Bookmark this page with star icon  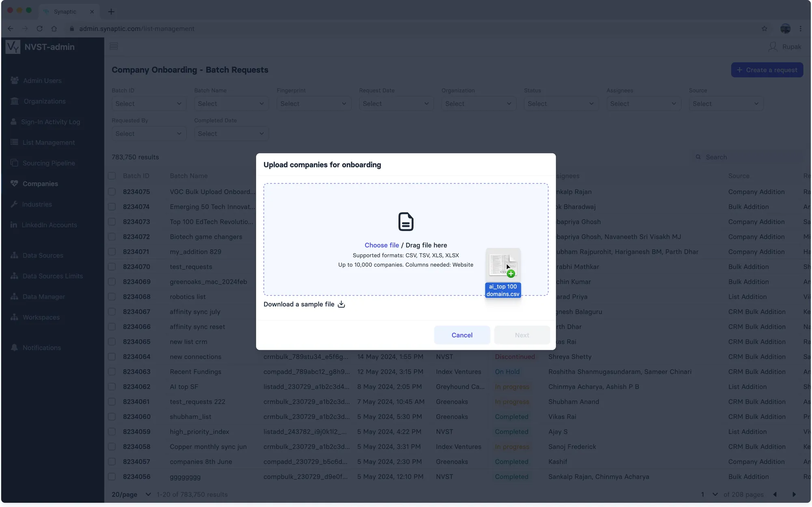click(764, 28)
